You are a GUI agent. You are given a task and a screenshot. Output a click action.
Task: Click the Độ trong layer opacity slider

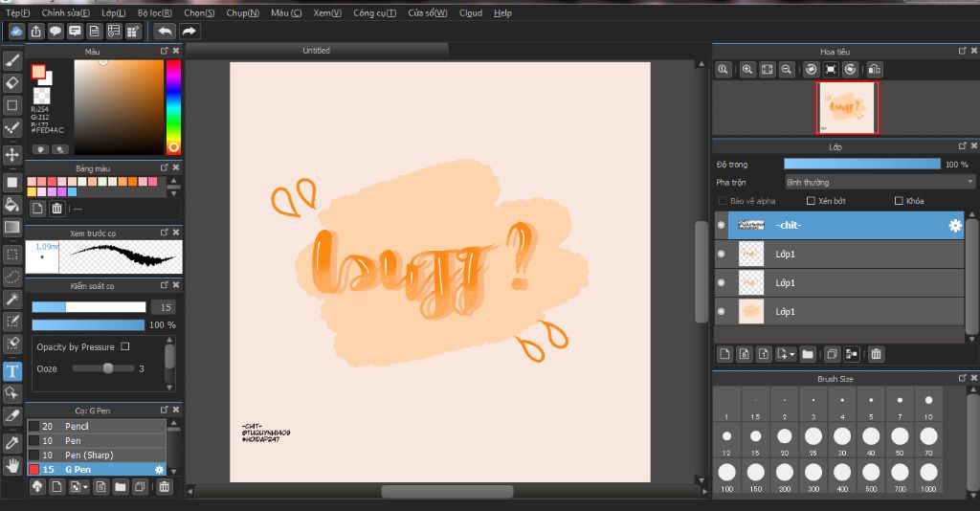[x=862, y=164]
